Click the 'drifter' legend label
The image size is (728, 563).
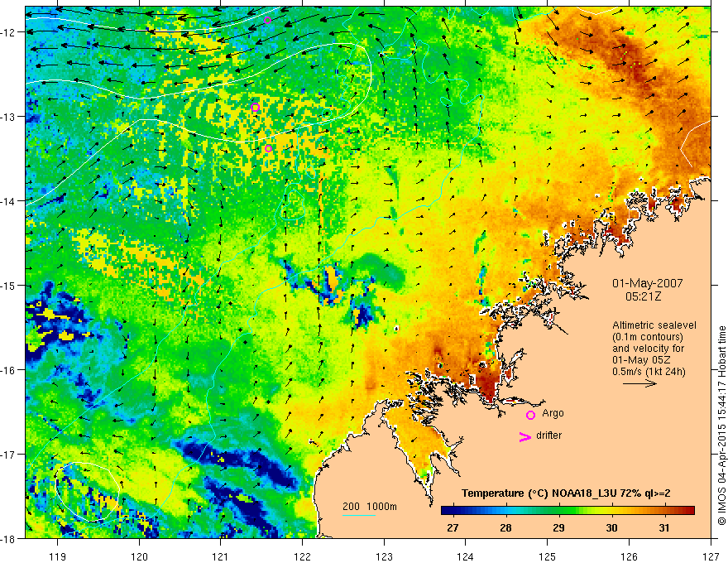(548, 435)
